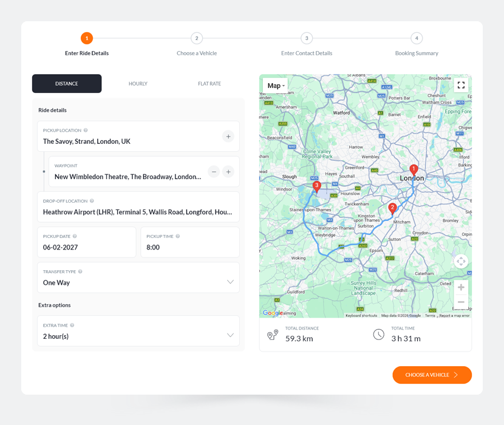This screenshot has height=425, width=504.
Task: Select map marker 1 near London
Action: [x=414, y=169]
